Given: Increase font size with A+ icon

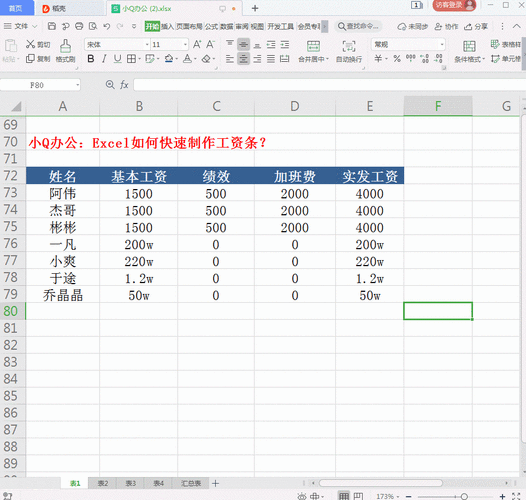Looking at the screenshot, I should tap(197, 44).
